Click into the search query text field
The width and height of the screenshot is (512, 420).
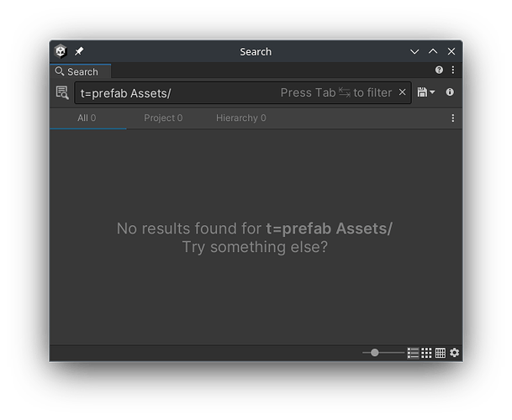tap(177, 92)
